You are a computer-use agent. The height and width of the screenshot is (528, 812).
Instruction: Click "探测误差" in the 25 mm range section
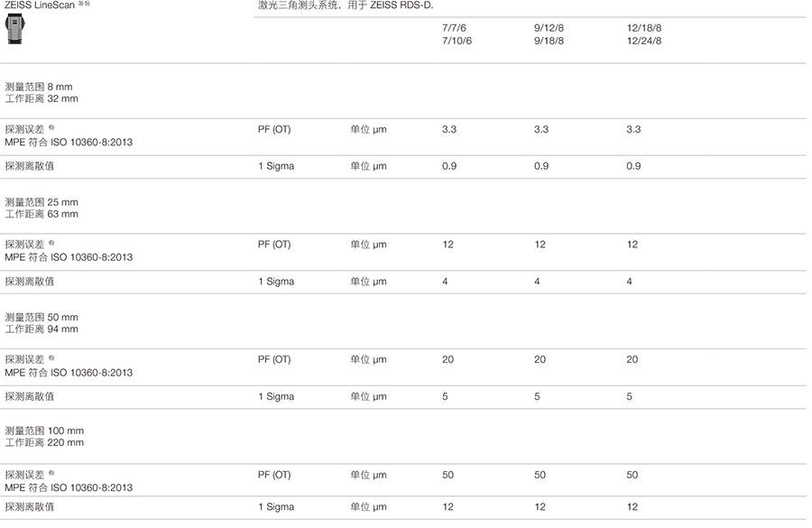[24, 245]
